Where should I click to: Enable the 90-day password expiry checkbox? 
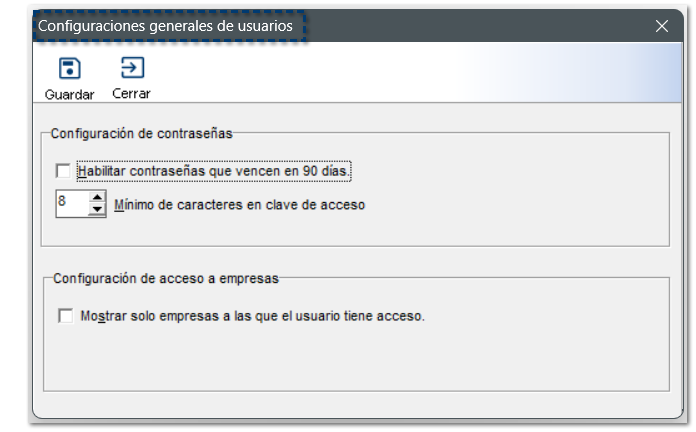pyautogui.click(x=64, y=171)
